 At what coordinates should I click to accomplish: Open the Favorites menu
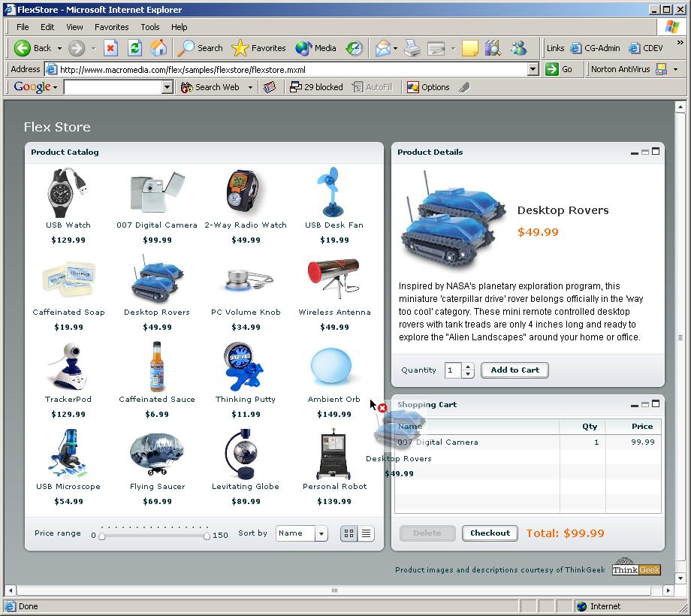[x=111, y=27]
